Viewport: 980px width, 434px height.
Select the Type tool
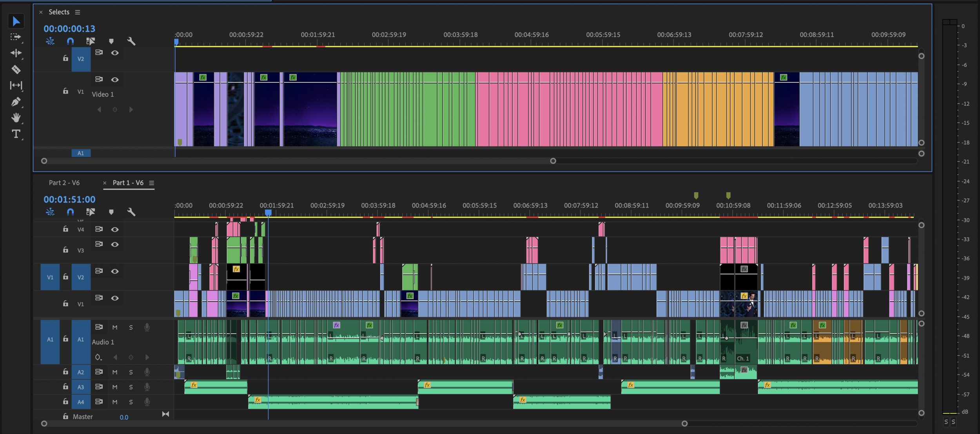(16, 134)
